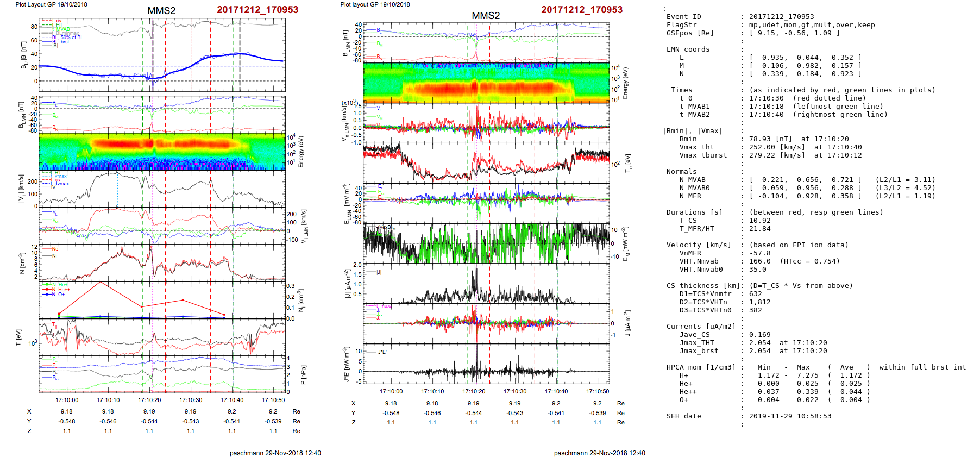This screenshot has width=980, height=457.
Task: Click the 'N MFR' row label
Action: click(x=690, y=196)
